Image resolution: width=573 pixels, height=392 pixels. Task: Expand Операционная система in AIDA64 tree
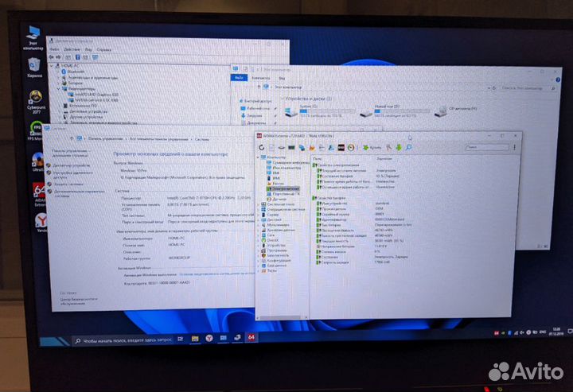tap(259, 209)
